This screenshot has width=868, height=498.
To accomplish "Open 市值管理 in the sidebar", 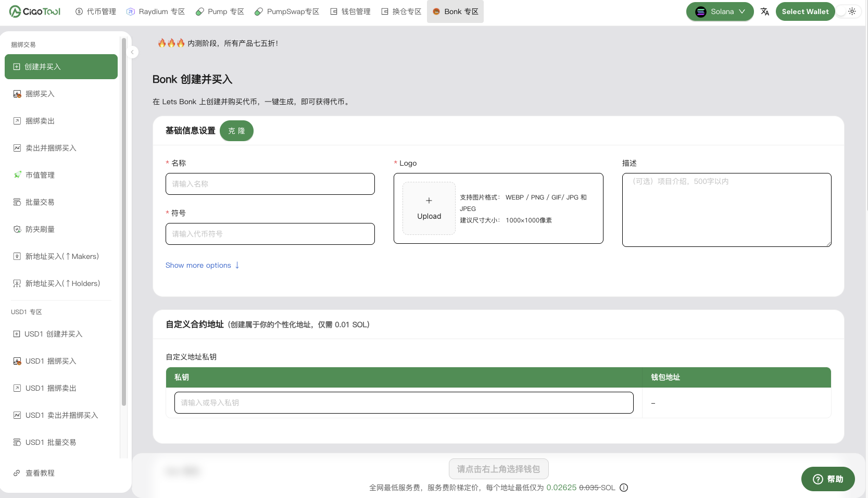I will click(40, 175).
